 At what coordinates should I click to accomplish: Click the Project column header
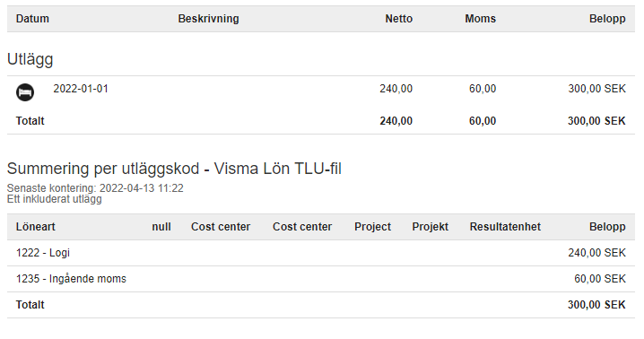click(372, 227)
